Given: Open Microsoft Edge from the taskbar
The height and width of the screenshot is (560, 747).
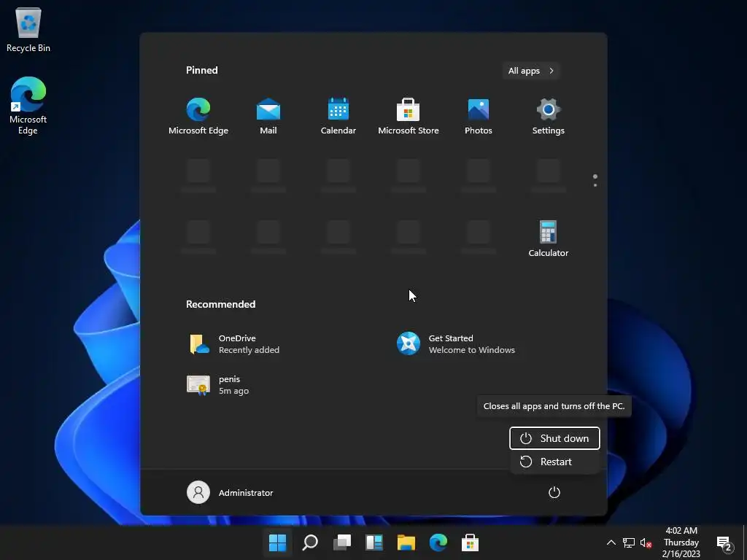Looking at the screenshot, I should click(438, 542).
